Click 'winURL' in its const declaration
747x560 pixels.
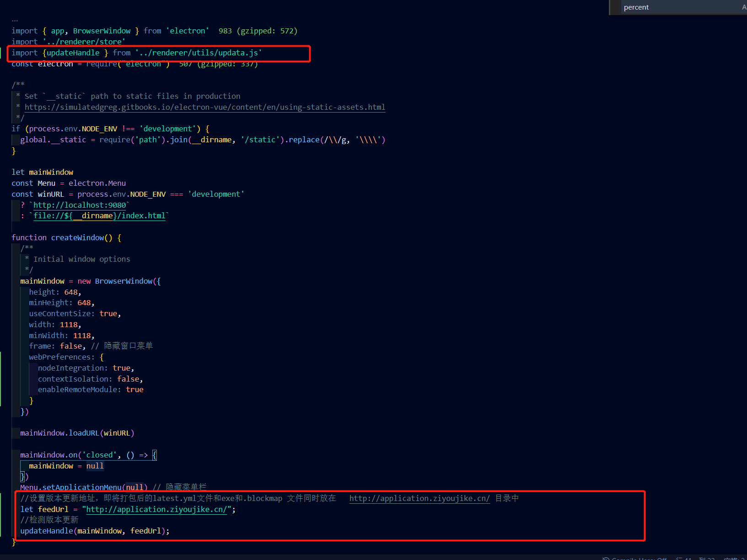click(51, 194)
